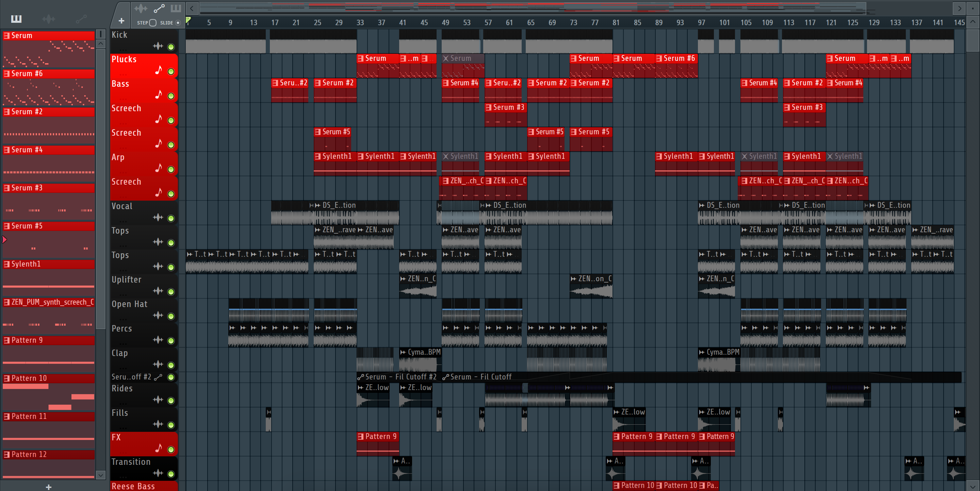The image size is (980, 491).
Task: Click the playlist audio clip focus icon
Action: 141,8
